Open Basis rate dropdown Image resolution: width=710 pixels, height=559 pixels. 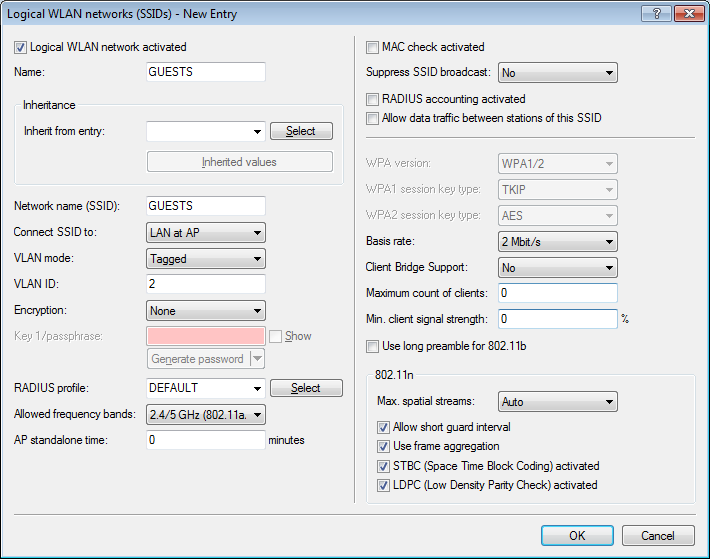(x=557, y=241)
